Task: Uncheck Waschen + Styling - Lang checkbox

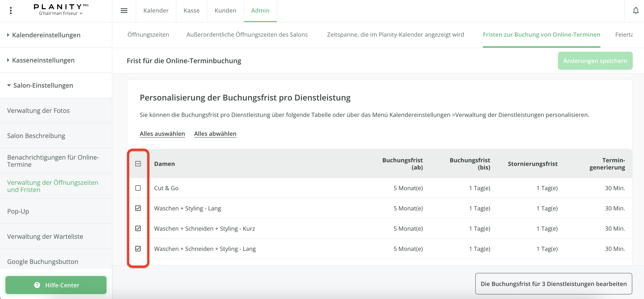Action: pos(138,208)
